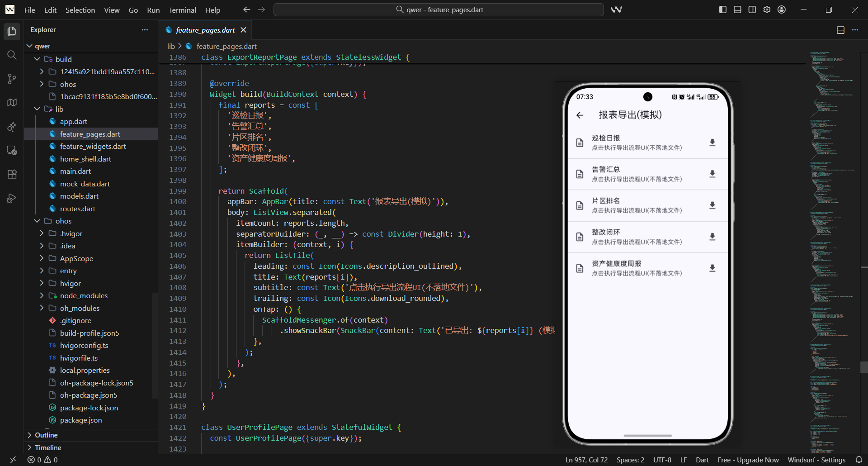Expand the .hvigor folder

coord(42,233)
